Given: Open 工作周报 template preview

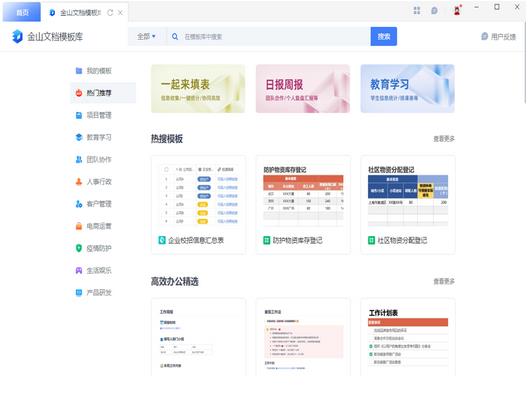Looking at the screenshot, I should point(198,337).
